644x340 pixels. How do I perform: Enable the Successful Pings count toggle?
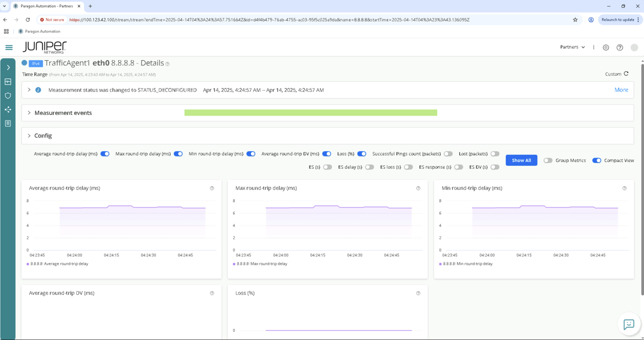click(448, 154)
